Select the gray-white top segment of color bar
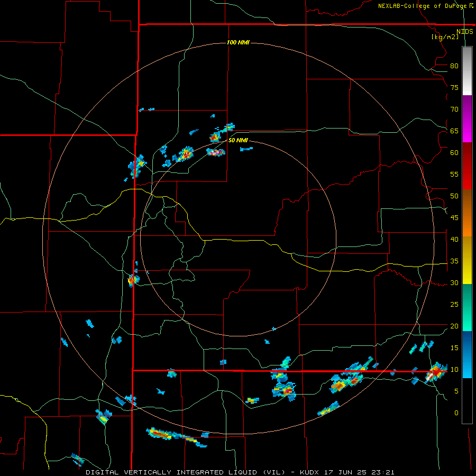The image size is (476, 476). (467, 71)
